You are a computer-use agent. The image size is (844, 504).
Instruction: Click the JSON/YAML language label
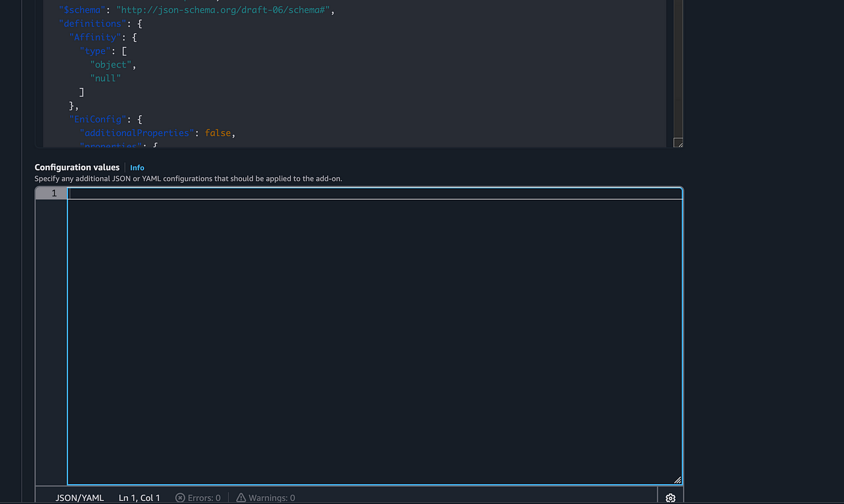[x=80, y=498]
